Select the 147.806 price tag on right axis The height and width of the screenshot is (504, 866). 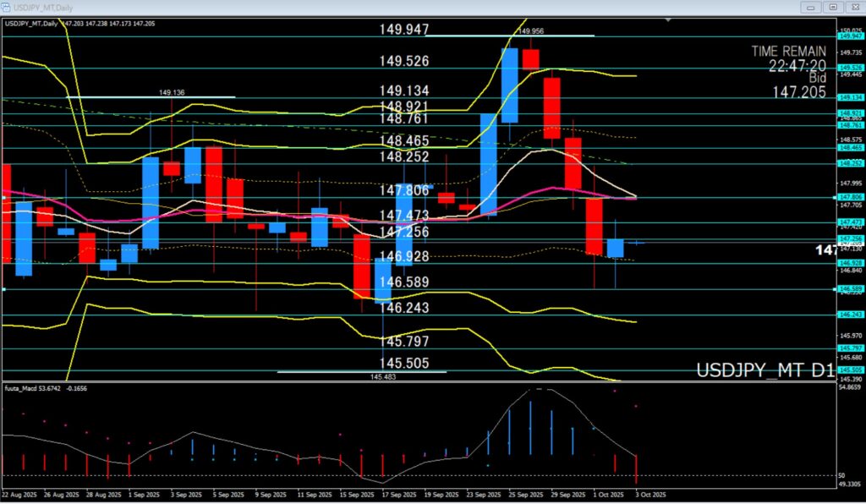point(850,197)
